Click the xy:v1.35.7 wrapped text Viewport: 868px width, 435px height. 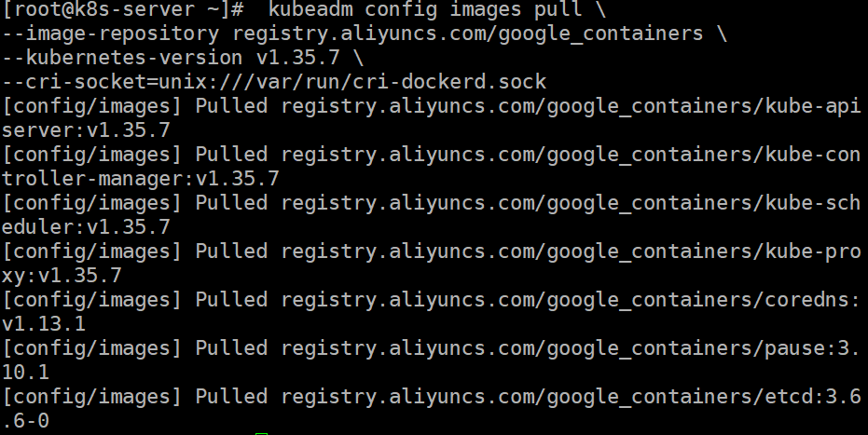pyautogui.click(x=62, y=276)
